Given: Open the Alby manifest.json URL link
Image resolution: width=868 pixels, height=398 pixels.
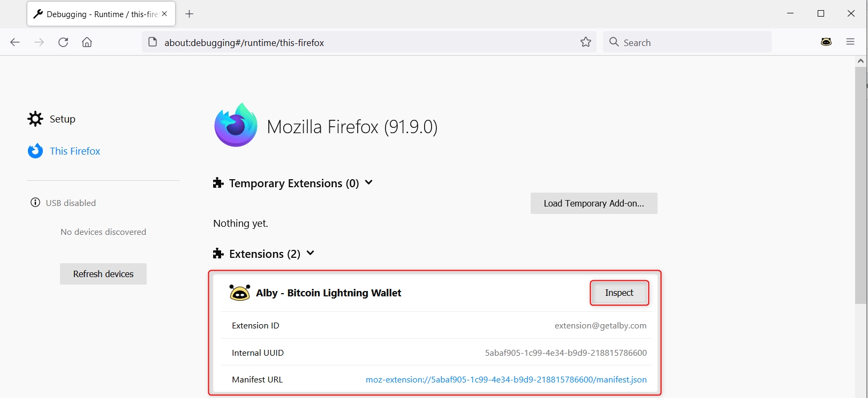Looking at the screenshot, I should [x=506, y=380].
